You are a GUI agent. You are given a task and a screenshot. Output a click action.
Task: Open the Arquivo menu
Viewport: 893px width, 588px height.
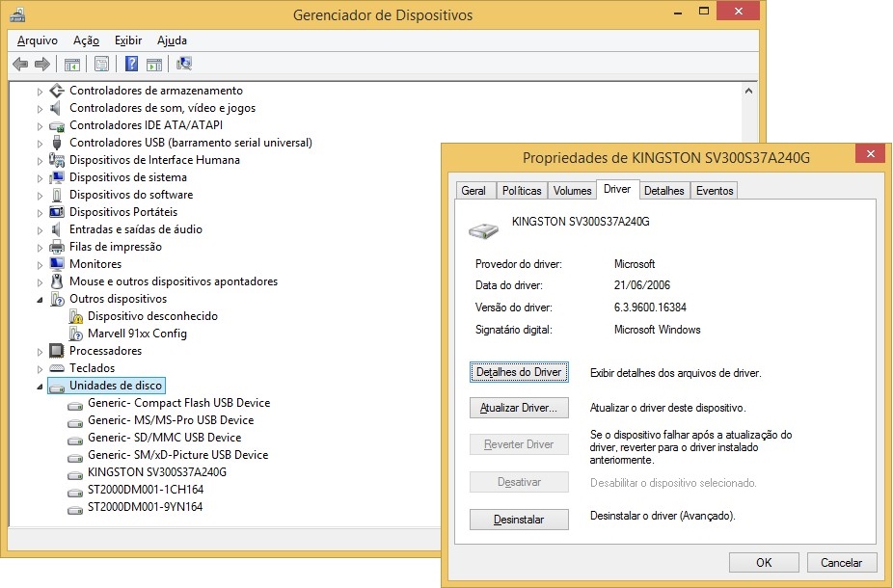click(x=37, y=40)
